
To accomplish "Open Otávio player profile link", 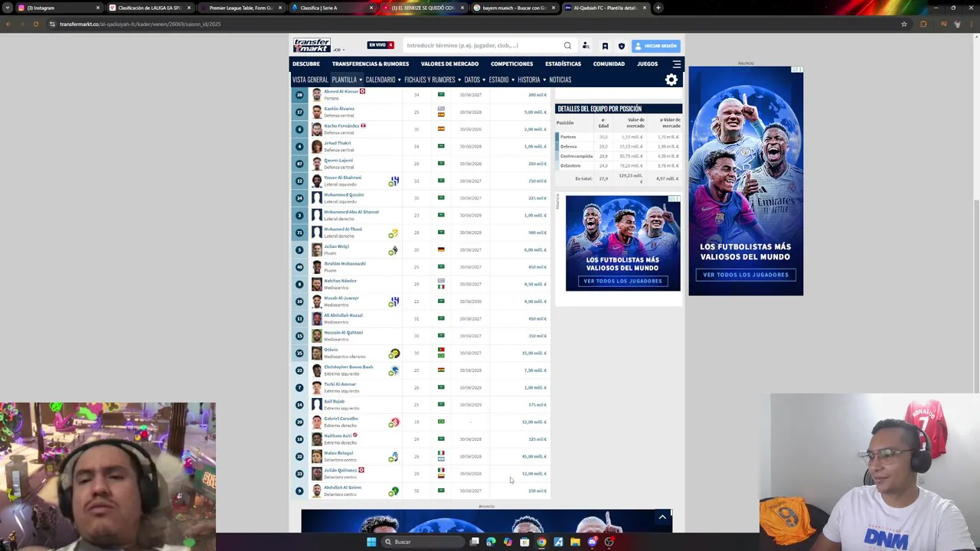I will [331, 350].
